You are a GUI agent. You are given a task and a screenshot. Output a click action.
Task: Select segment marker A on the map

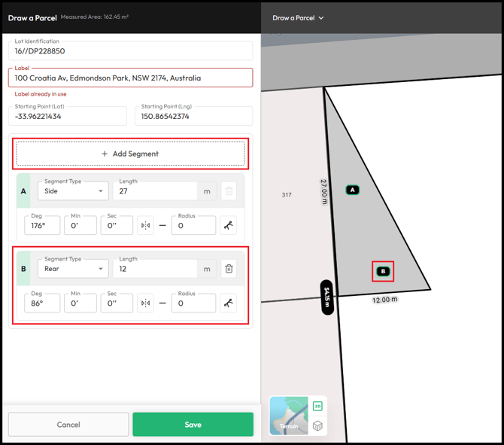(x=352, y=190)
